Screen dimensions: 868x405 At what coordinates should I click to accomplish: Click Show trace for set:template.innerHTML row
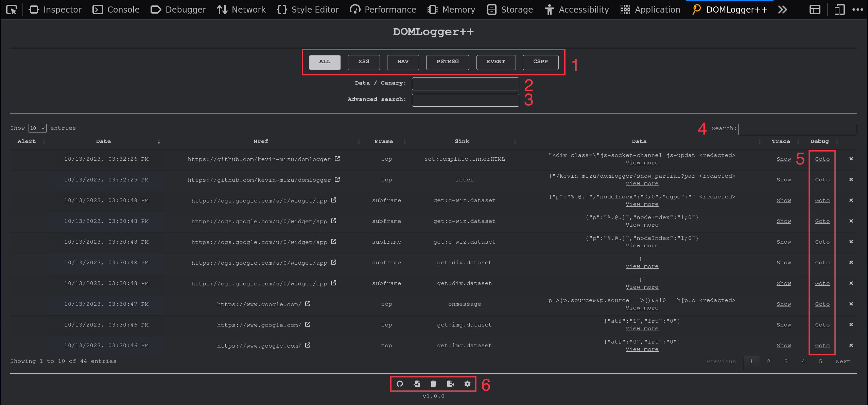(x=783, y=159)
